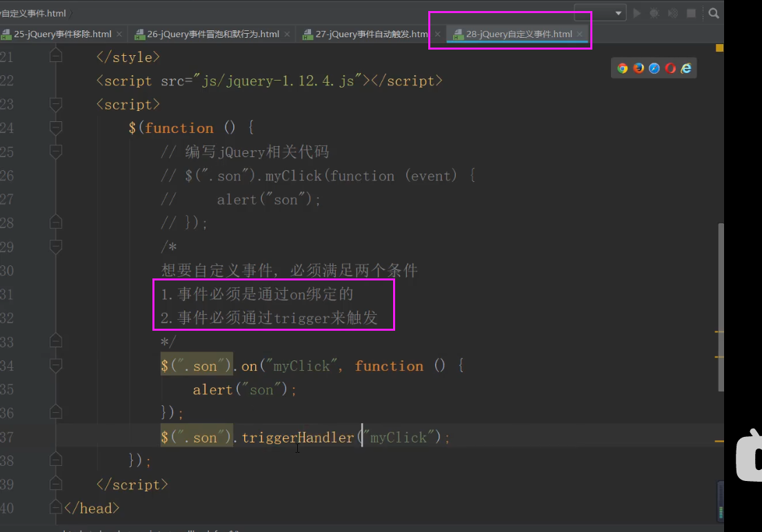This screenshot has width=762, height=532.
Task: Select the 28-jQuery自定义事件.html tab
Action: pos(519,34)
